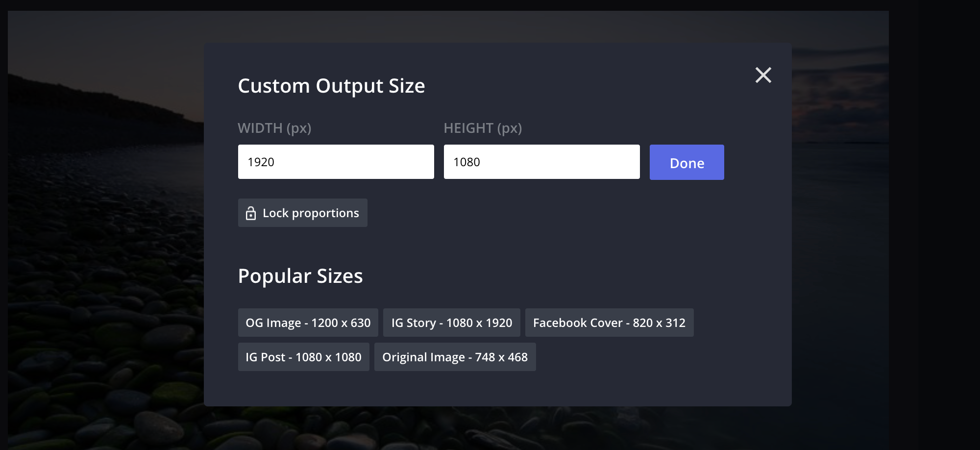Click the padlock icon beside Lock proportions
980x450 pixels.
[251, 213]
